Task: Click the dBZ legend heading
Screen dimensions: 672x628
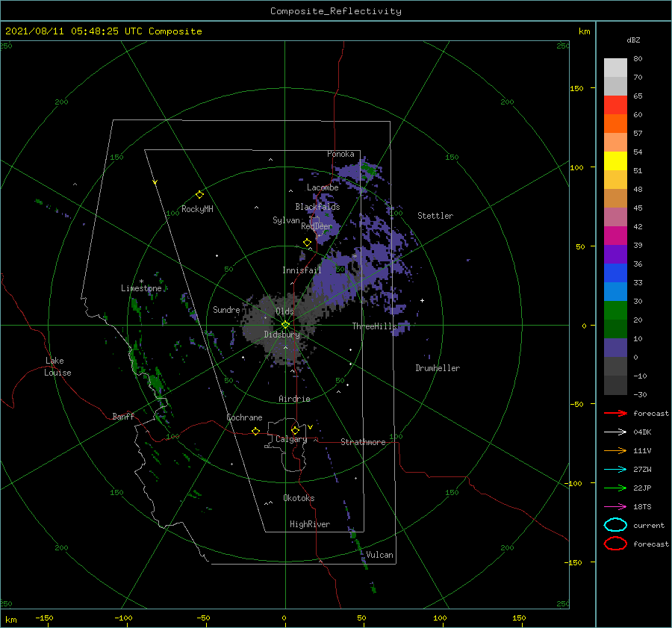Action: click(633, 40)
